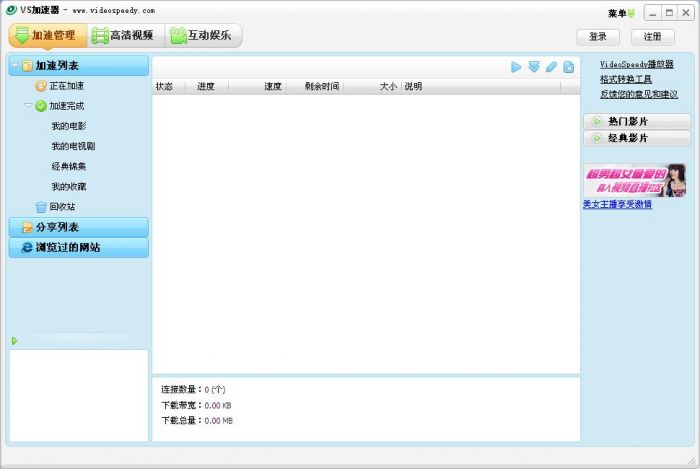The width and height of the screenshot is (700, 469).
Task: Sort by 剩余时间 column header
Action: point(315,87)
